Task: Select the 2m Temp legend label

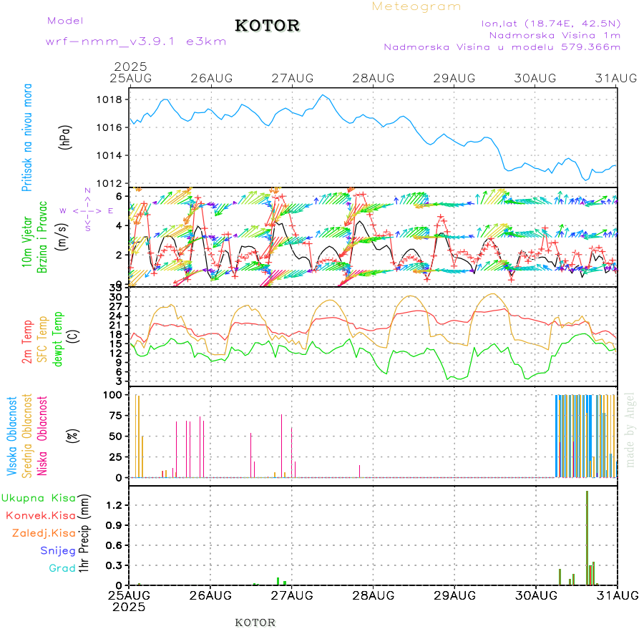Action: tap(27, 342)
